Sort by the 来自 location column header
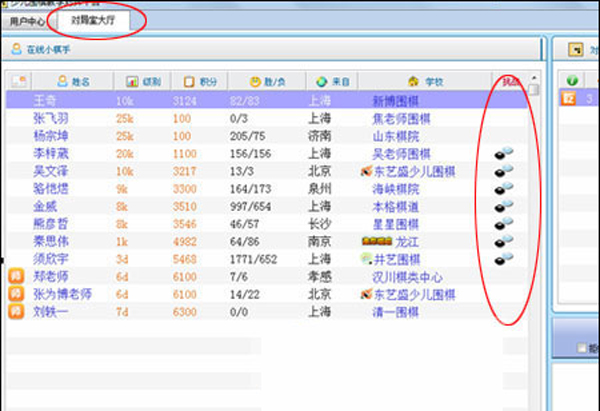Screen dimensions: 600x411 (x=333, y=82)
